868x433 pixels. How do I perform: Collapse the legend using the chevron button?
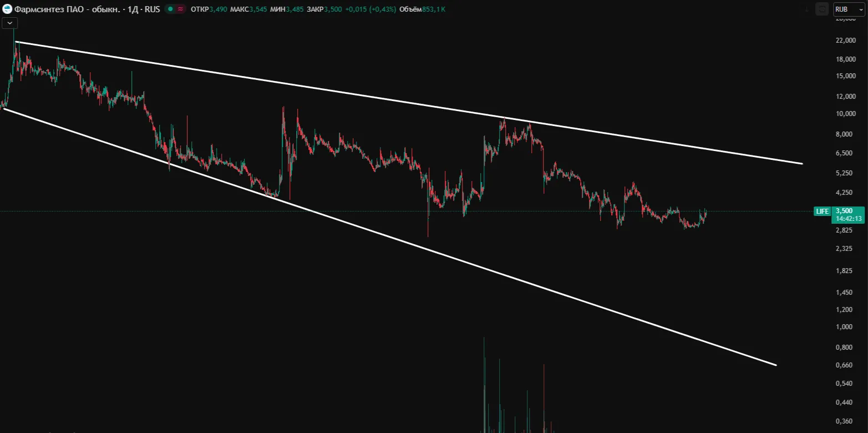(x=10, y=23)
